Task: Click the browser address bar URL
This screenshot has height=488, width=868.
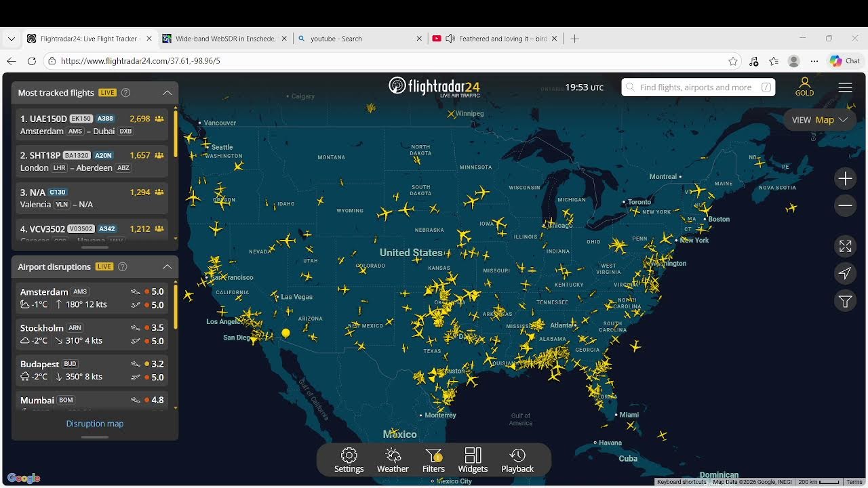Action: tap(140, 61)
